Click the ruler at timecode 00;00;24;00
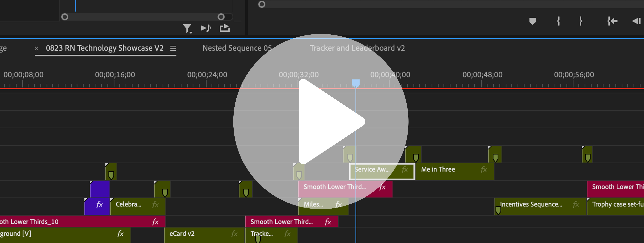644x243 pixels. point(207,74)
